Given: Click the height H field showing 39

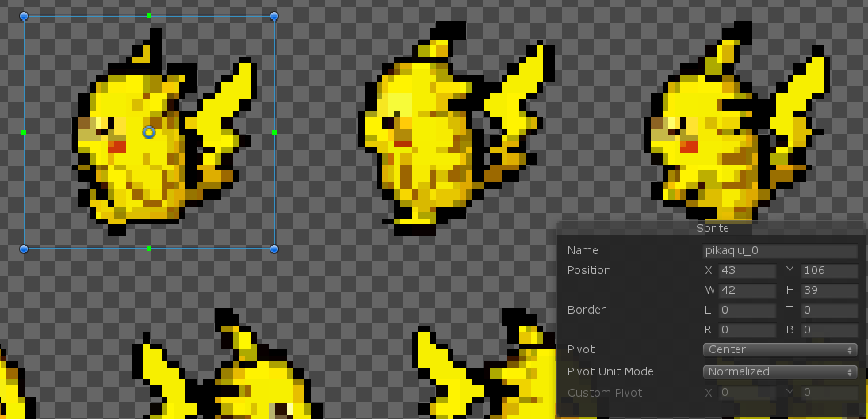Looking at the screenshot, I should click(829, 290).
